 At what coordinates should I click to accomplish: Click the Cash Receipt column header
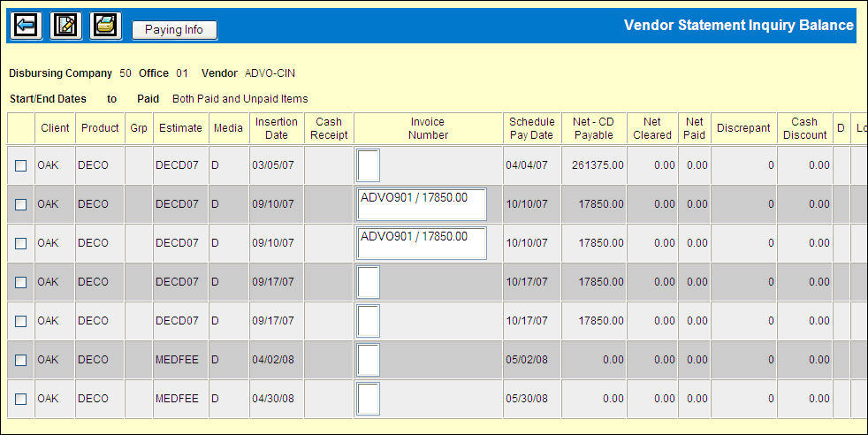[329, 128]
